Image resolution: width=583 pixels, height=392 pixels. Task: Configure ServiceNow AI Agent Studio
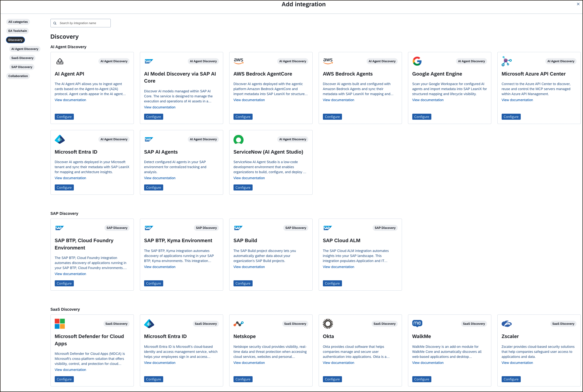243,187
